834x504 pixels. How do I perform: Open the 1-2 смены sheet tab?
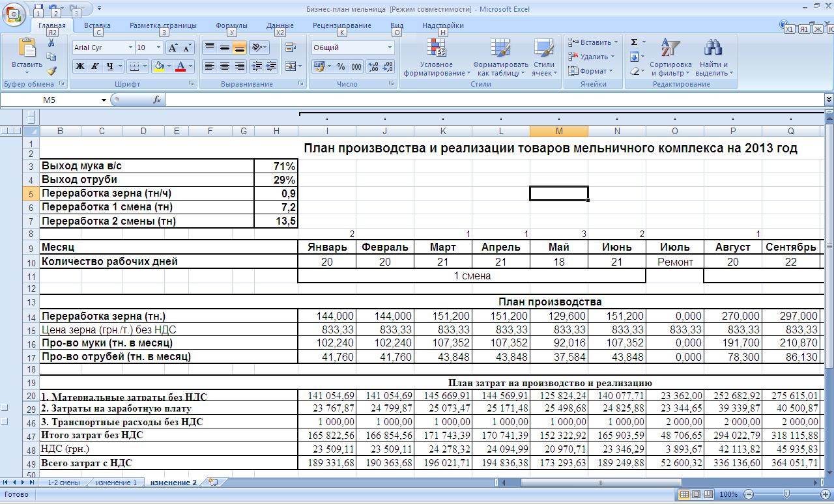63,483
